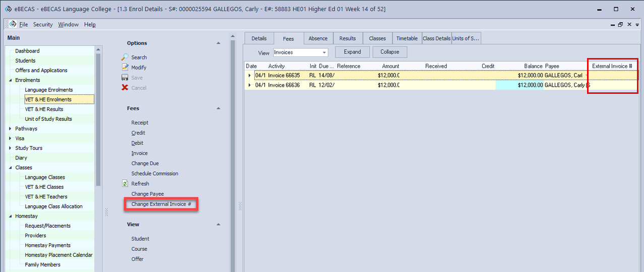The image size is (644, 272).
Task: Click Change External Invoice # link
Action: click(x=161, y=204)
